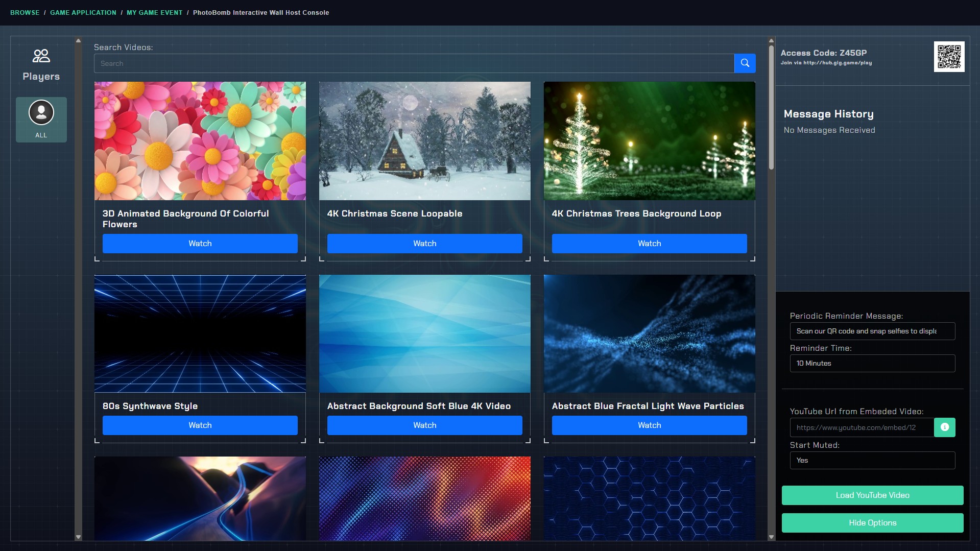Focus the Search Videos input field

(414, 63)
